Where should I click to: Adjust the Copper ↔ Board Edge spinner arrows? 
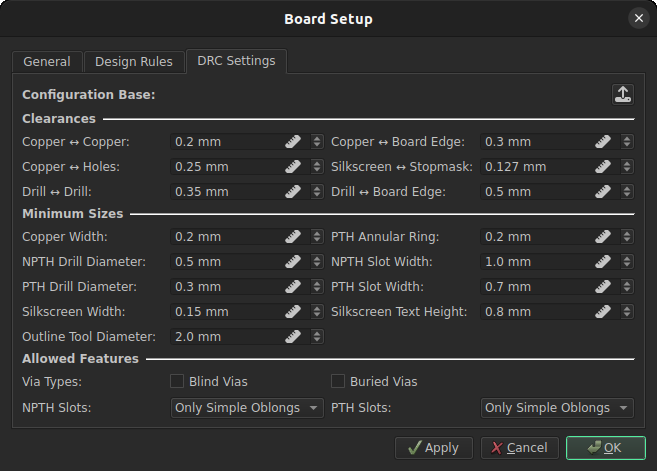coord(627,142)
